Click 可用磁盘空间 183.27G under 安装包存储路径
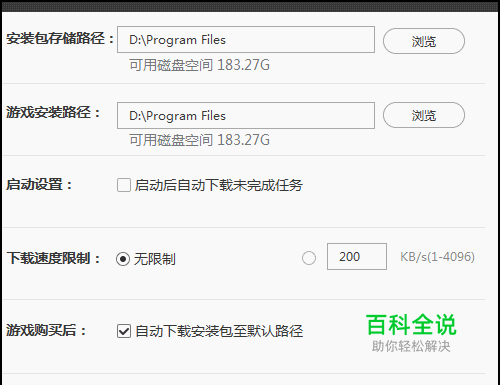500x385 pixels. pyautogui.click(x=199, y=65)
